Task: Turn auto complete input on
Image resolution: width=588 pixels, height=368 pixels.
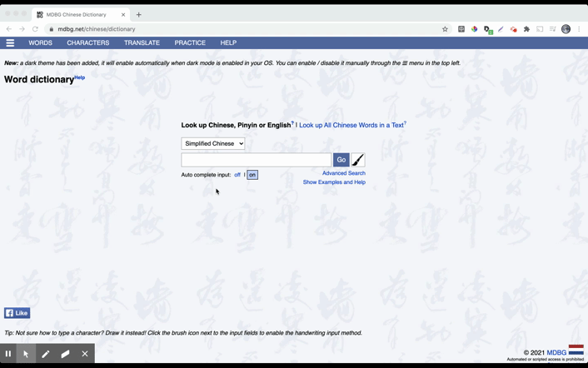Action: pyautogui.click(x=252, y=175)
